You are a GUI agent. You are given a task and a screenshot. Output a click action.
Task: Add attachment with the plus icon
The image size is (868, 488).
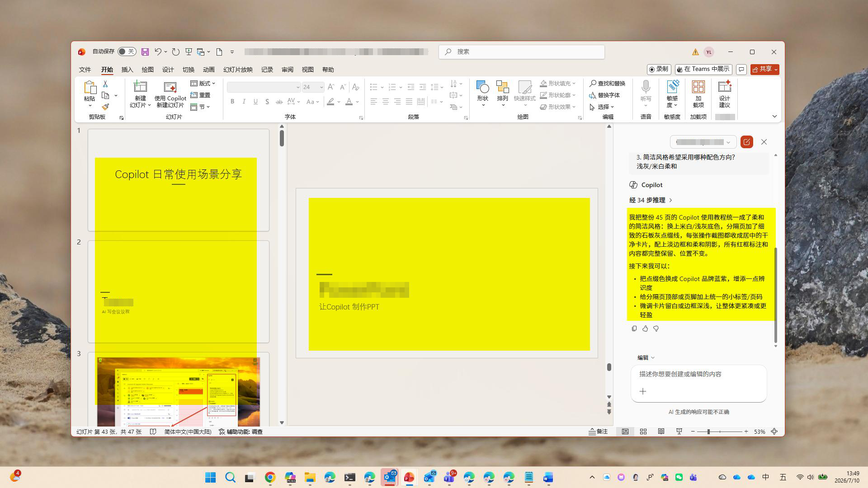click(x=643, y=391)
